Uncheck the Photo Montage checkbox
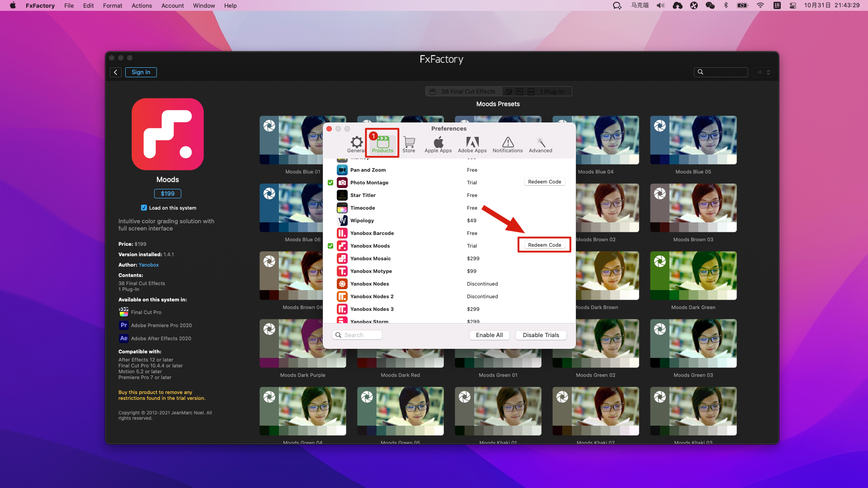The image size is (868, 488). click(330, 183)
